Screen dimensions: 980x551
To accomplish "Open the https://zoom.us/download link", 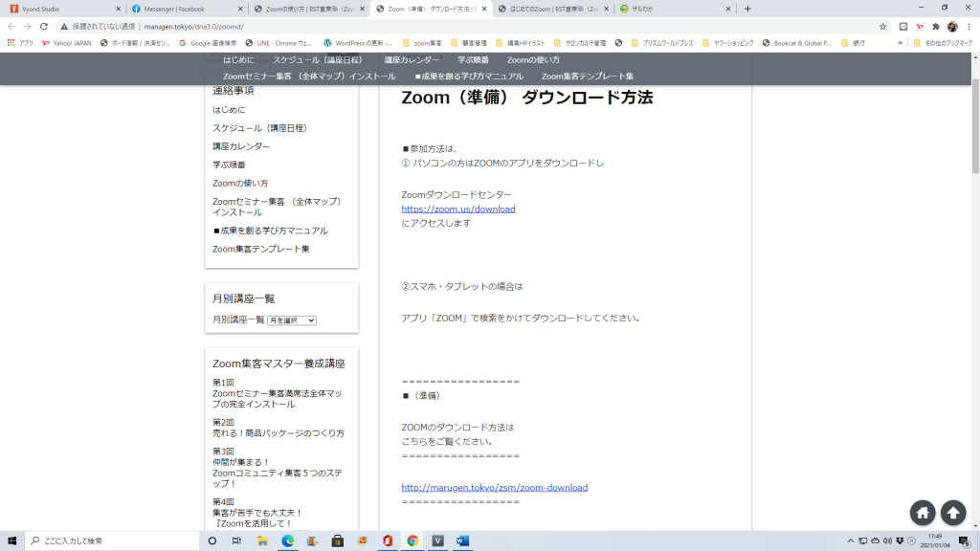I will tap(458, 209).
